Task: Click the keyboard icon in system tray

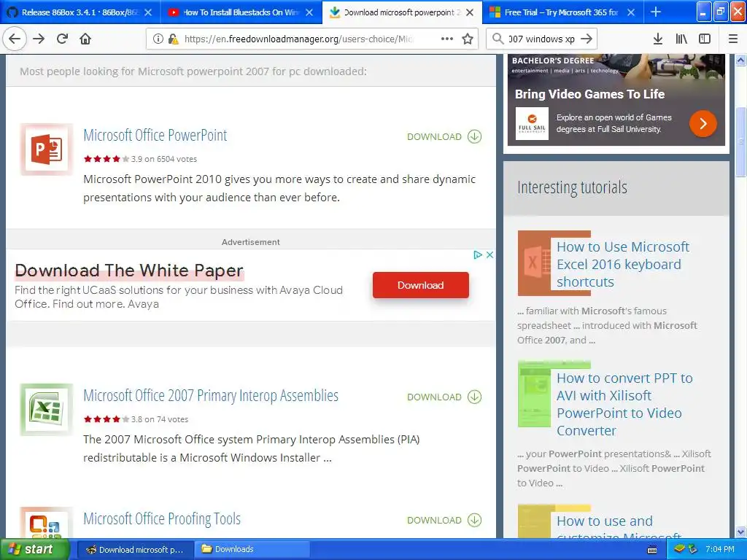Action: pyautogui.click(x=652, y=550)
